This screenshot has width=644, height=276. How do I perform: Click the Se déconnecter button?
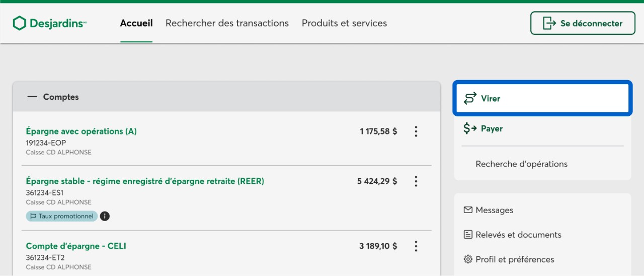pos(583,23)
